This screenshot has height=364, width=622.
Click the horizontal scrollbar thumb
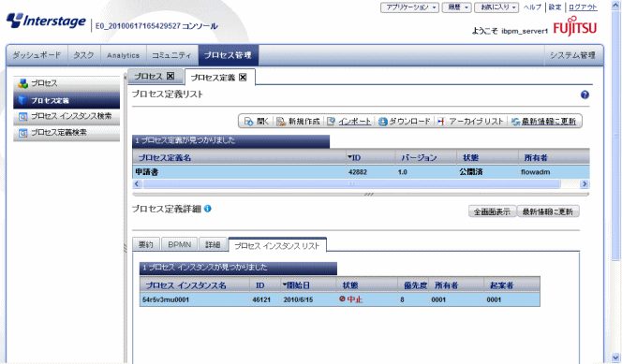click(351, 183)
